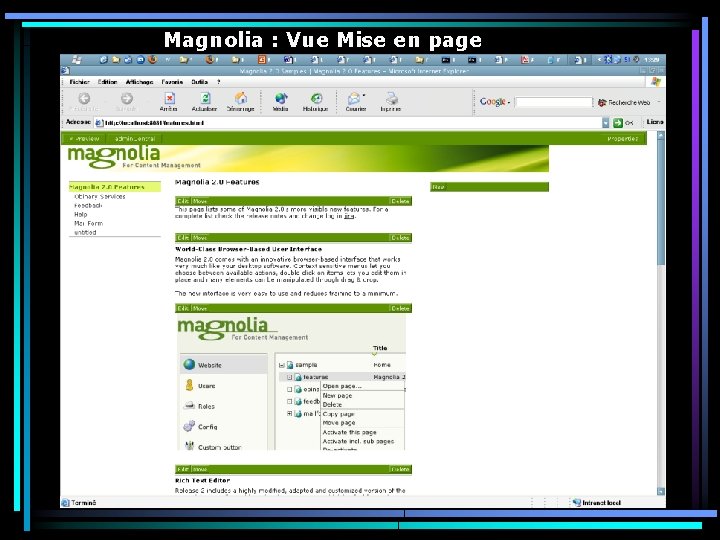Collapse the sample tree node

click(x=281, y=366)
